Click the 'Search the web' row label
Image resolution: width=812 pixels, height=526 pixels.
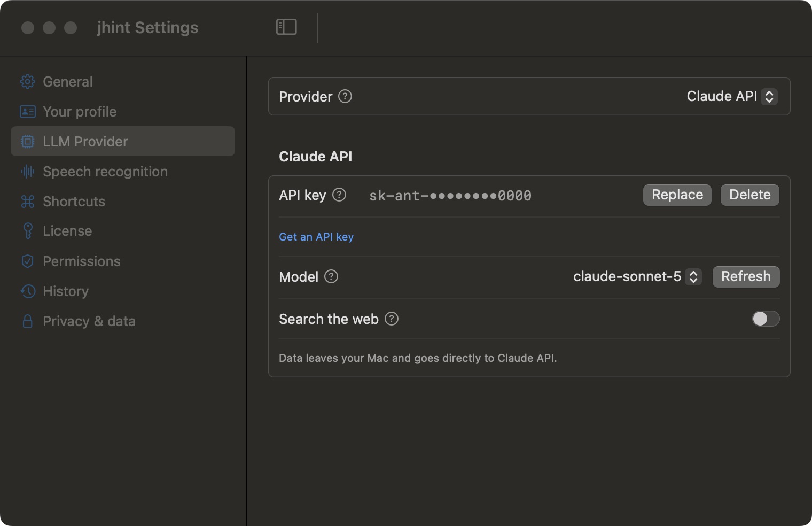tap(329, 319)
